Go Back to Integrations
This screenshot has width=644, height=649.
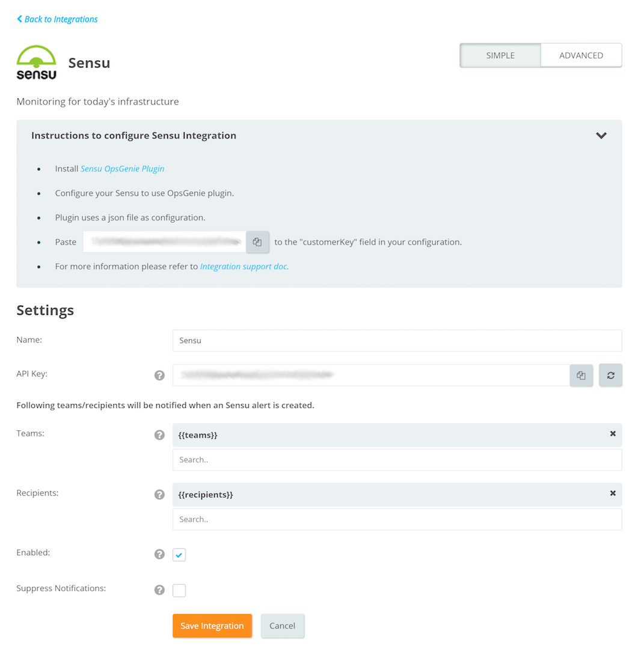[57, 19]
